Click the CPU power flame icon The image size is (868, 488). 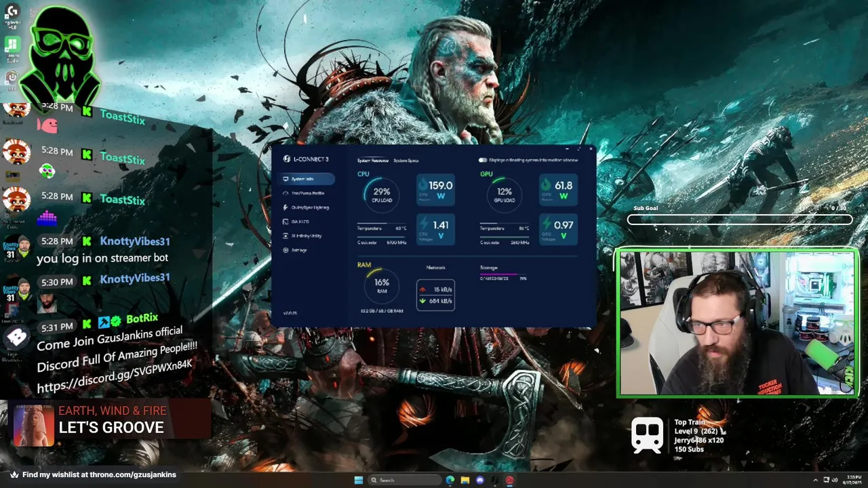pyautogui.click(x=423, y=185)
